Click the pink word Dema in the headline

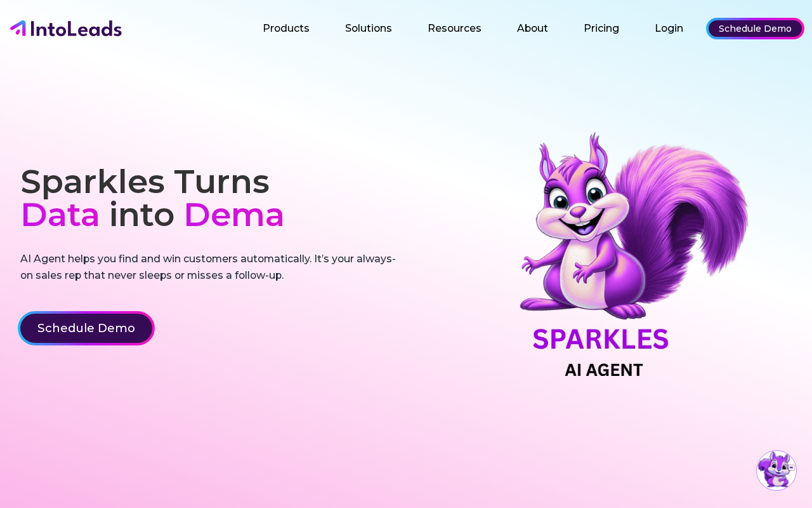click(234, 215)
